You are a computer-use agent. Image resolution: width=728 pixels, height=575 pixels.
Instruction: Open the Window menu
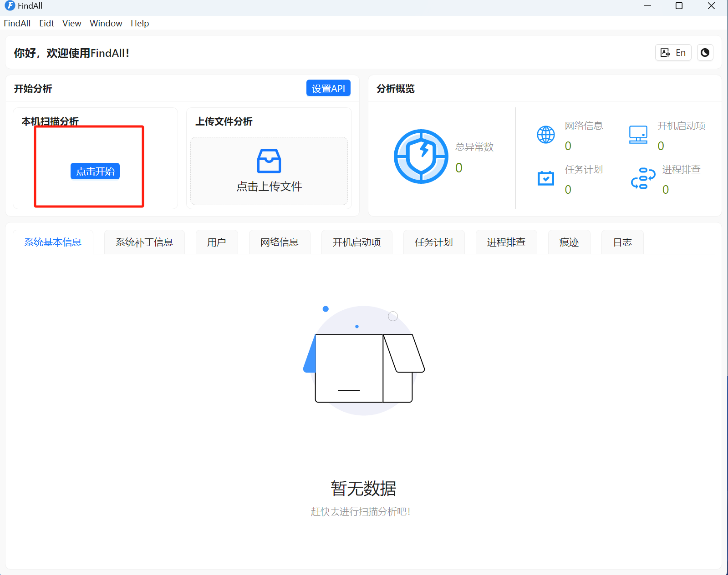106,23
